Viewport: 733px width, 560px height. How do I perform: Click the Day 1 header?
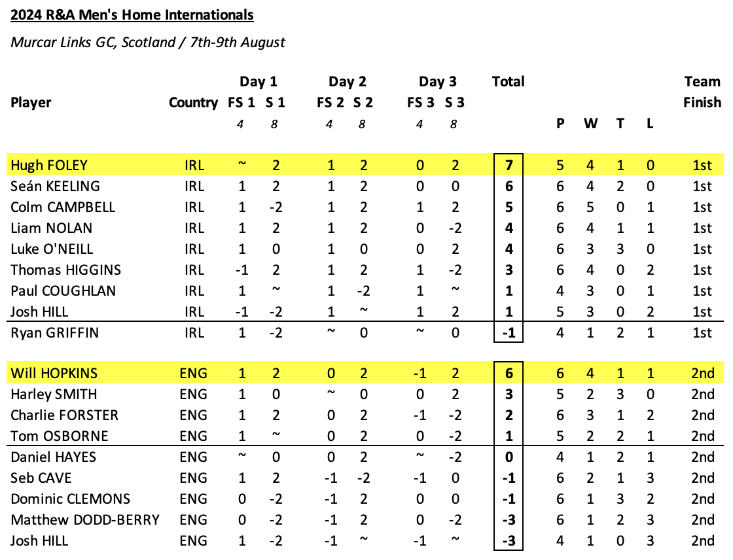point(258,82)
